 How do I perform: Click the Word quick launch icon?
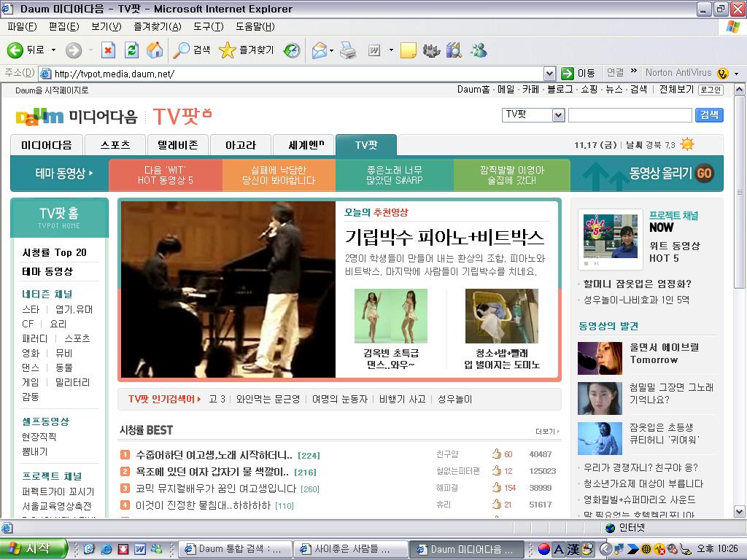tap(139, 549)
